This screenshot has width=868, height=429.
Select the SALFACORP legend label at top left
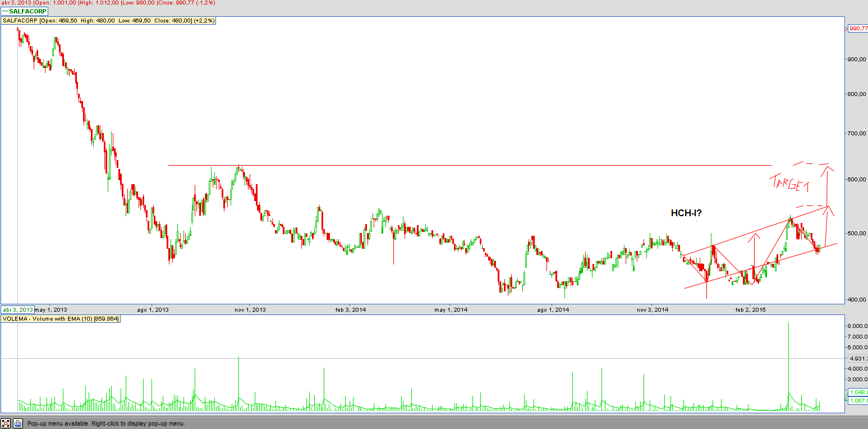pyautogui.click(x=28, y=11)
